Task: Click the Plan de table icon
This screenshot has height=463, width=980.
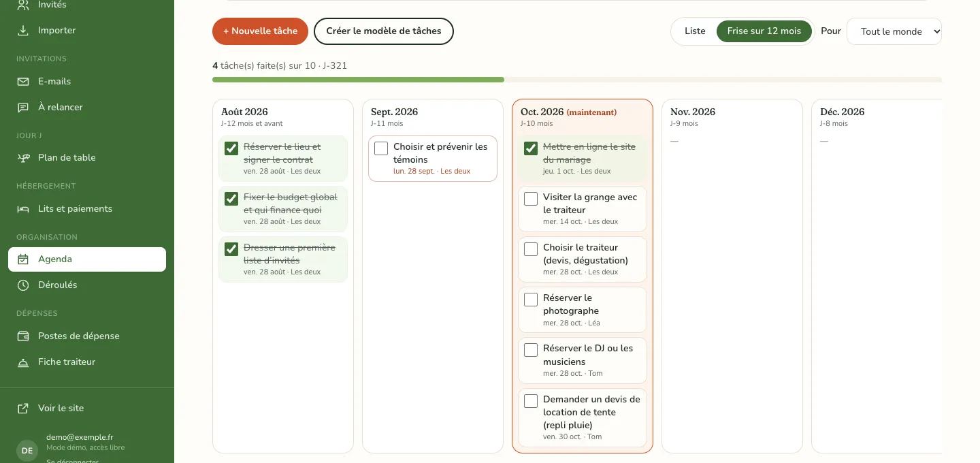Action: (x=23, y=158)
